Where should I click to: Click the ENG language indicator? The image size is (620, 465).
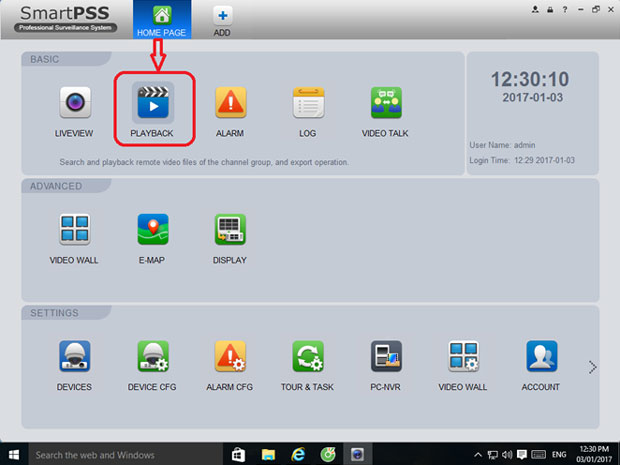pos(559,454)
